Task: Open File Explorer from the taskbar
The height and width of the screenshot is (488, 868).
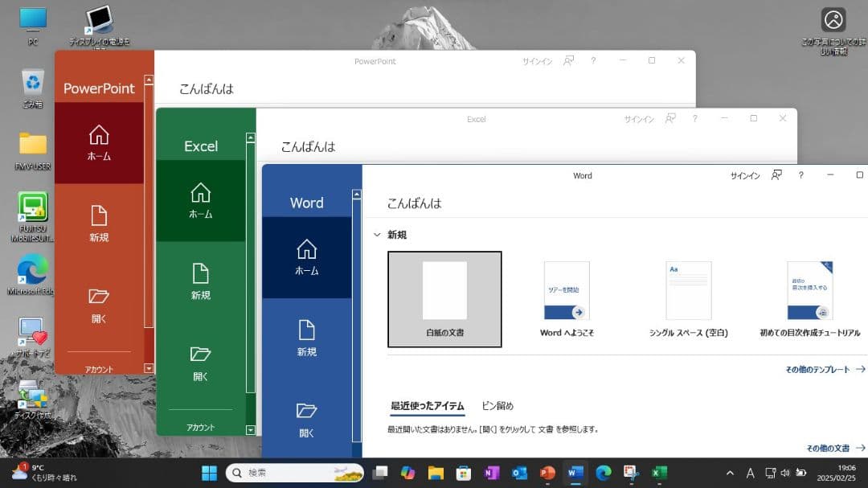Action: [436, 473]
